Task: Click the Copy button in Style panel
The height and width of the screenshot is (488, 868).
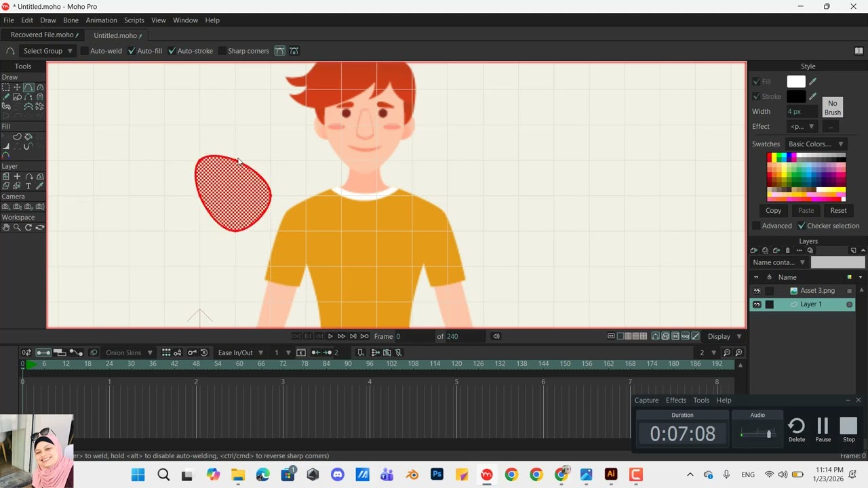Action: click(x=773, y=210)
